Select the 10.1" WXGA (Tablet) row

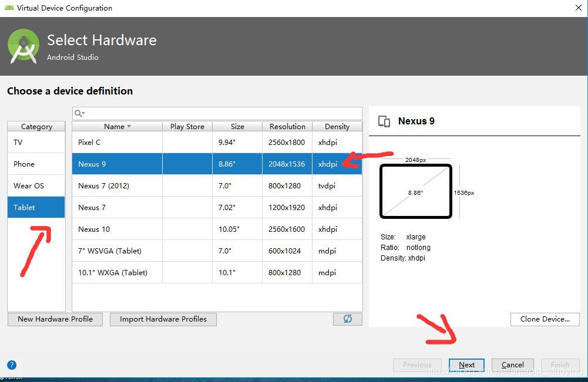217,273
